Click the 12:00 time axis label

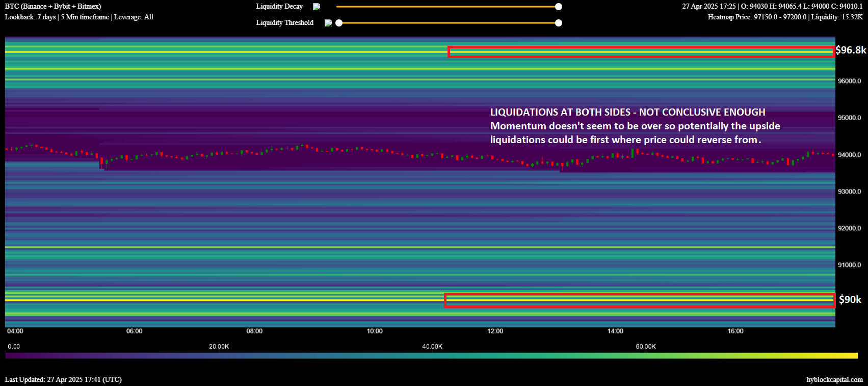tap(495, 331)
